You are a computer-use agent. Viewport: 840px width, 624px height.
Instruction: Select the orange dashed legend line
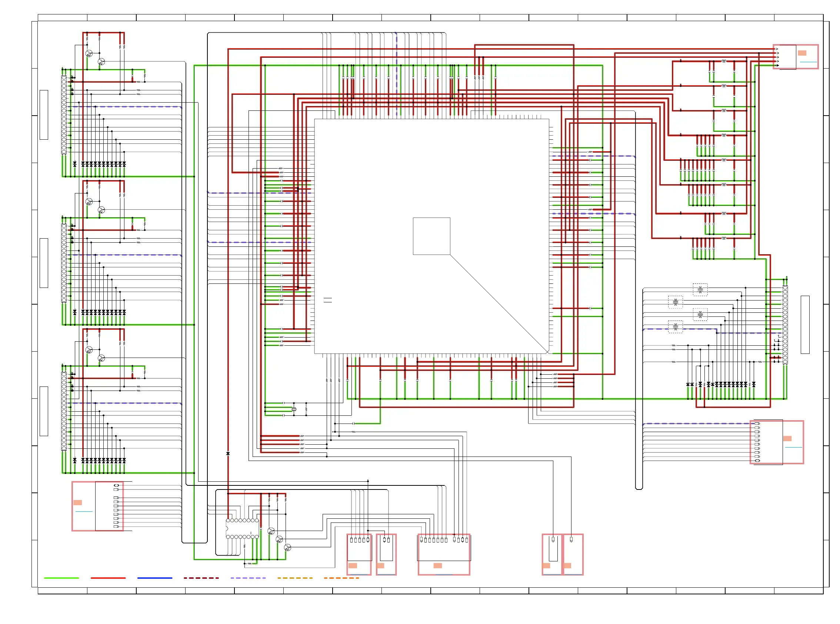[341, 578]
